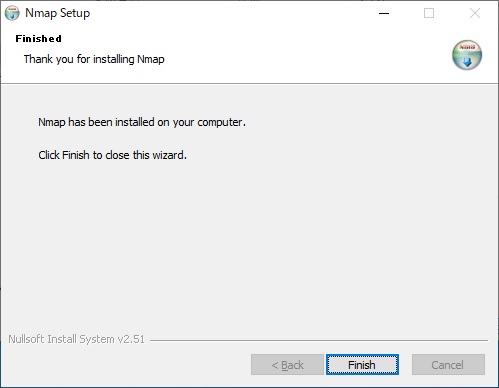
Task: Click the Click Finish to close this wizard text
Action: pos(112,155)
